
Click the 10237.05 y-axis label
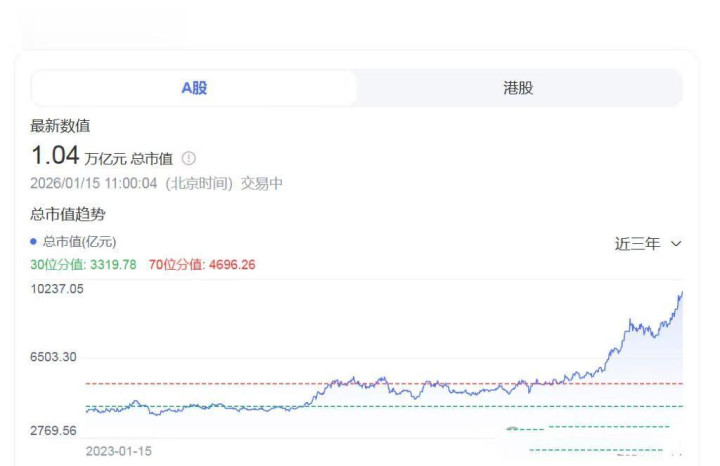[x=57, y=289]
